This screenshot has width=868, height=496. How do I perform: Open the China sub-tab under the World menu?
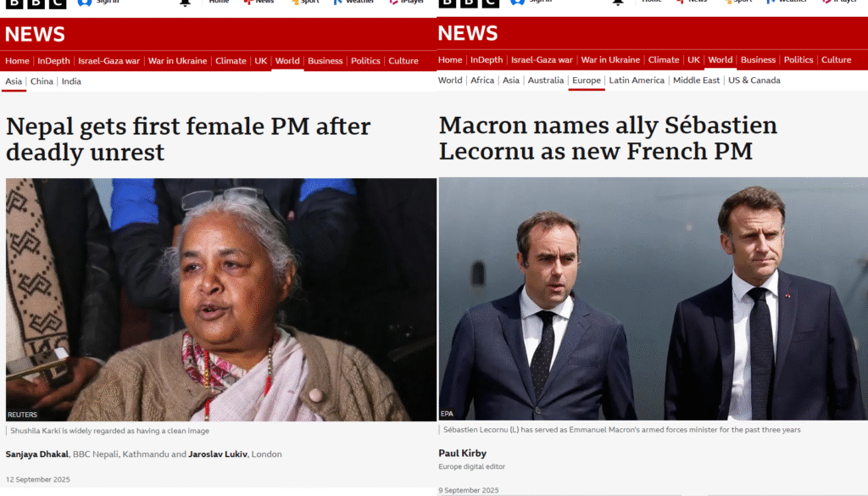(42, 81)
